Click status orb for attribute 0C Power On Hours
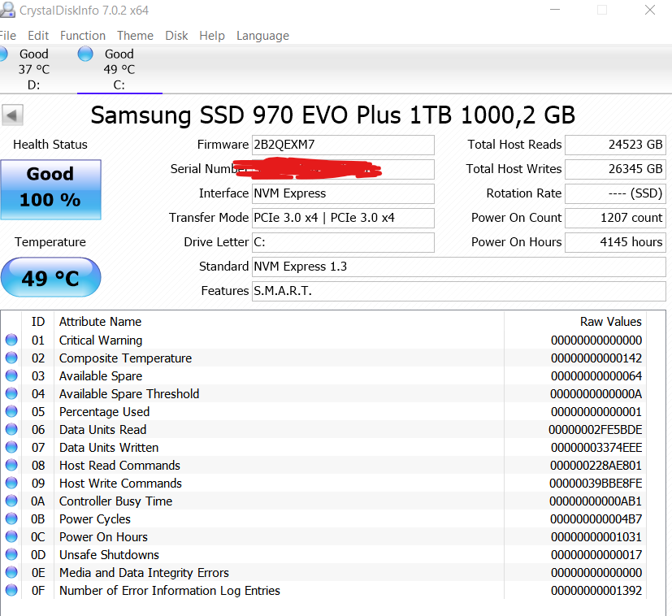 [x=11, y=536]
